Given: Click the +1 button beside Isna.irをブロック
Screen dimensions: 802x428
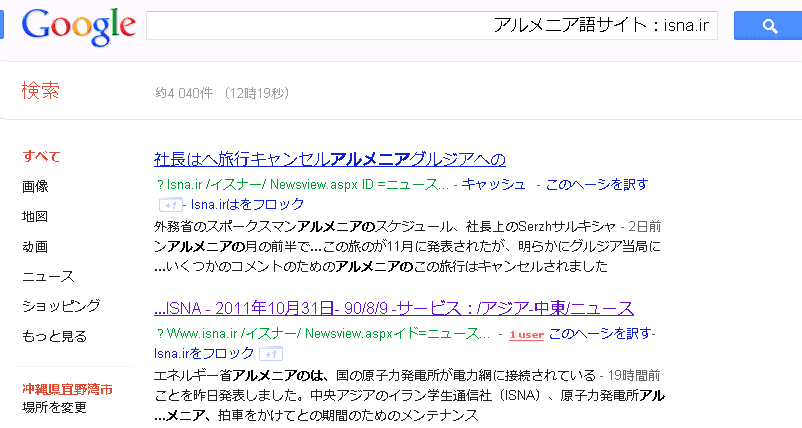Looking at the screenshot, I should (271, 354).
